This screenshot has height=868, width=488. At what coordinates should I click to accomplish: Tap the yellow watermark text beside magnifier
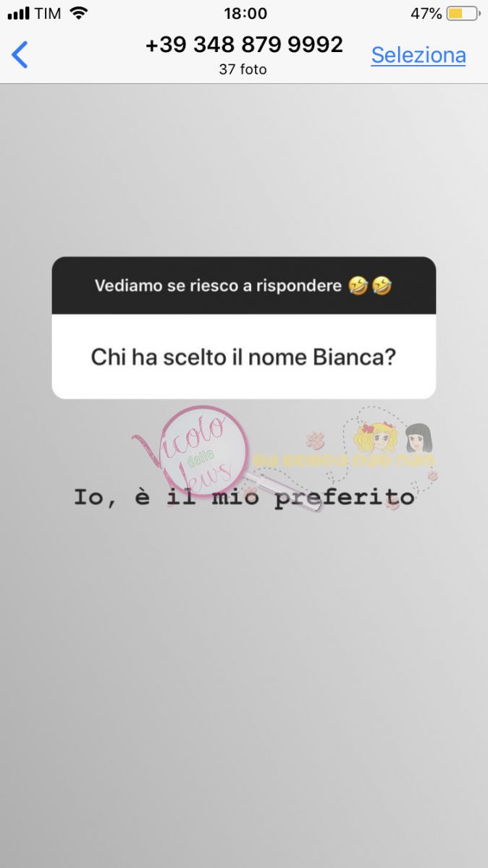click(x=343, y=460)
